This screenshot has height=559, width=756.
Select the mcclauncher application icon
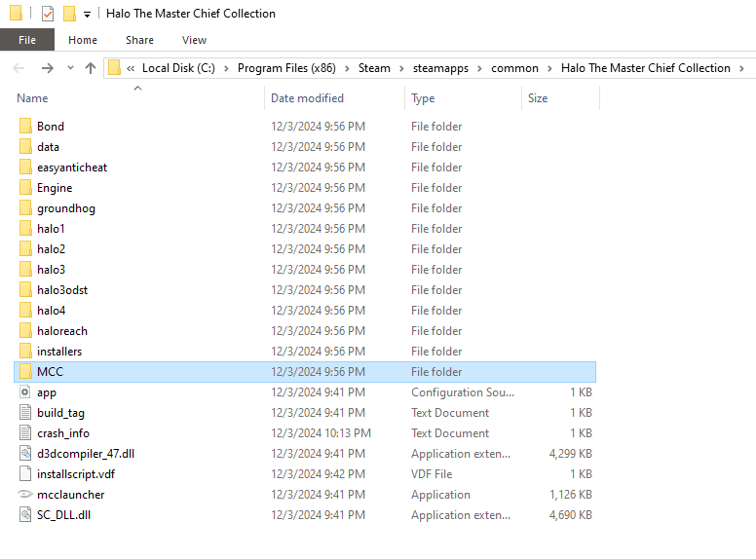[x=25, y=494]
